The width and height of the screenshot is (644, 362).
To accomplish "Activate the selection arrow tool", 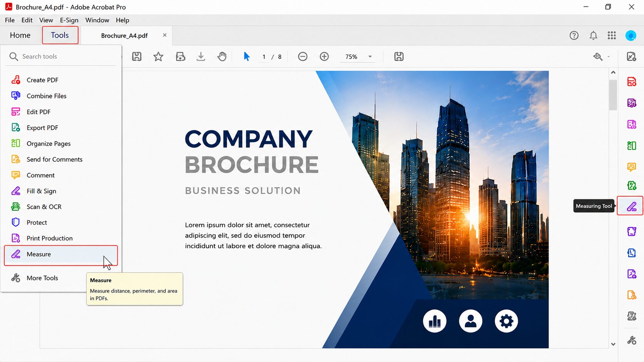I will click(x=247, y=57).
